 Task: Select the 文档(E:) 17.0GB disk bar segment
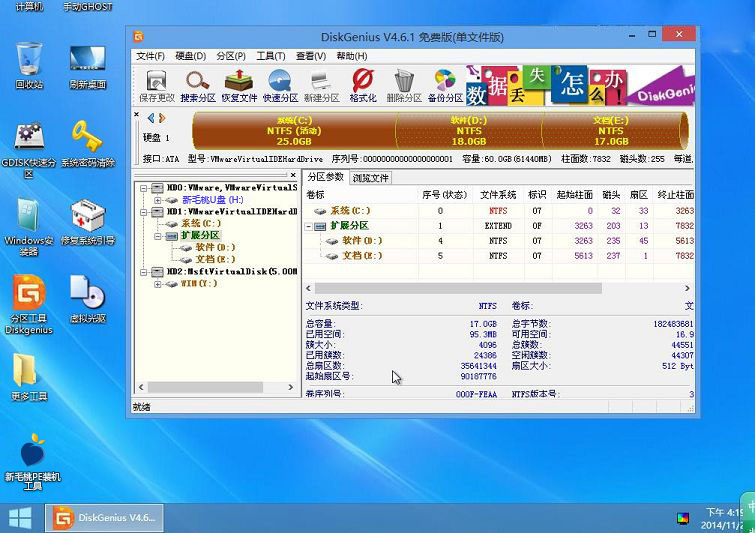coord(612,130)
